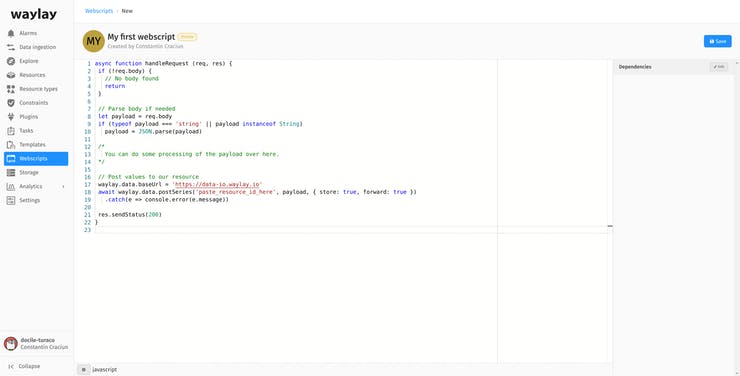Edit the Dependencies list

pos(718,67)
